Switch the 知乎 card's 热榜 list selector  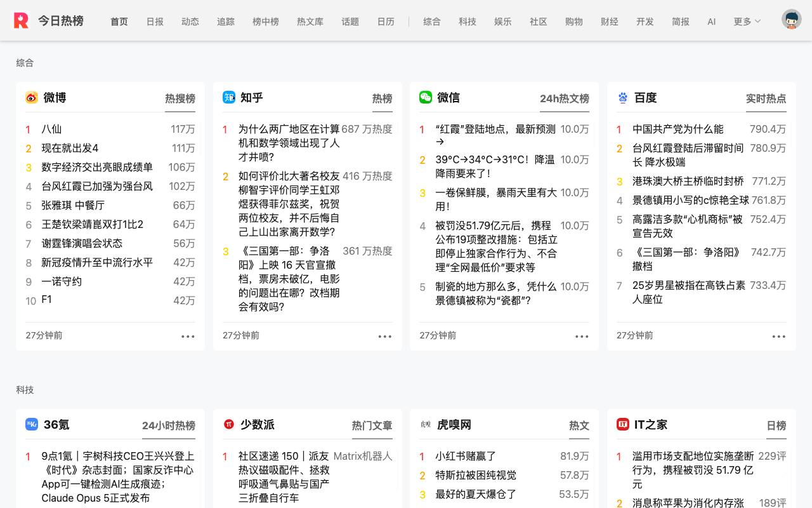[383, 98]
